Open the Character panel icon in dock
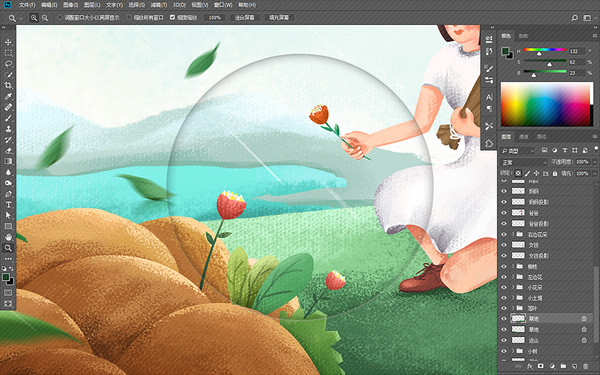This screenshot has width=600, height=375. (489, 97)
